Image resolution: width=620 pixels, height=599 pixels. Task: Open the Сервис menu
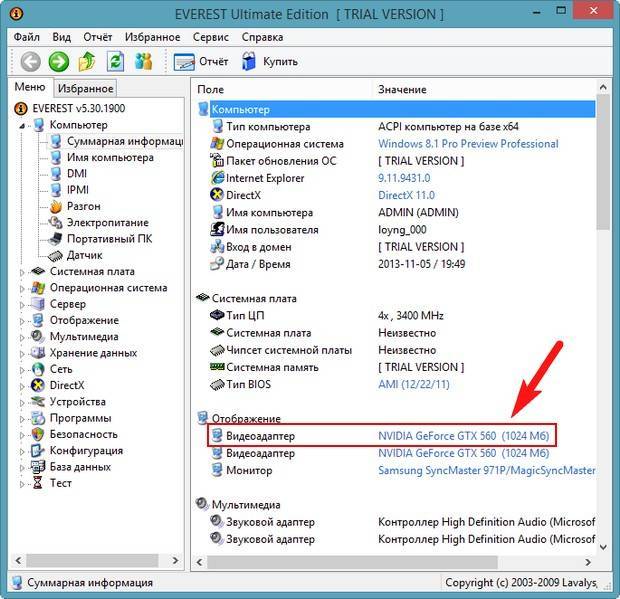211,37
